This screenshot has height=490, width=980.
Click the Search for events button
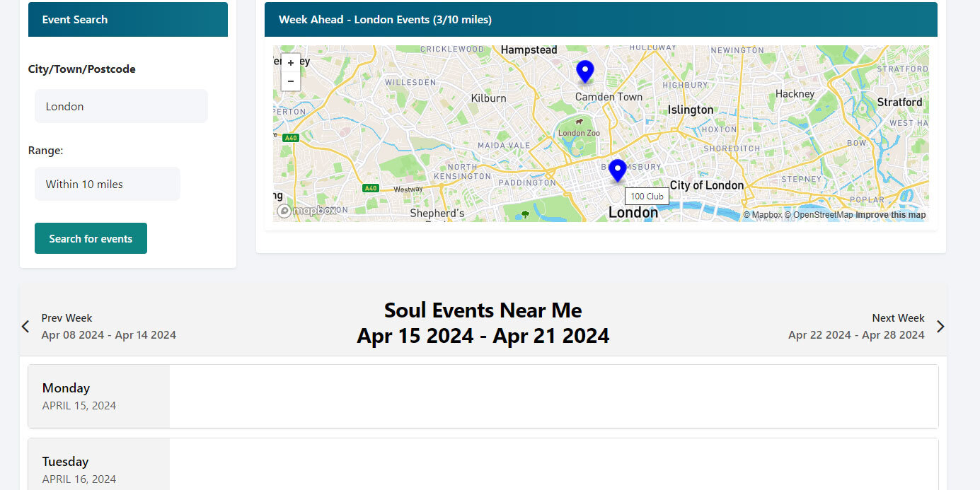[x=91, y=238]
